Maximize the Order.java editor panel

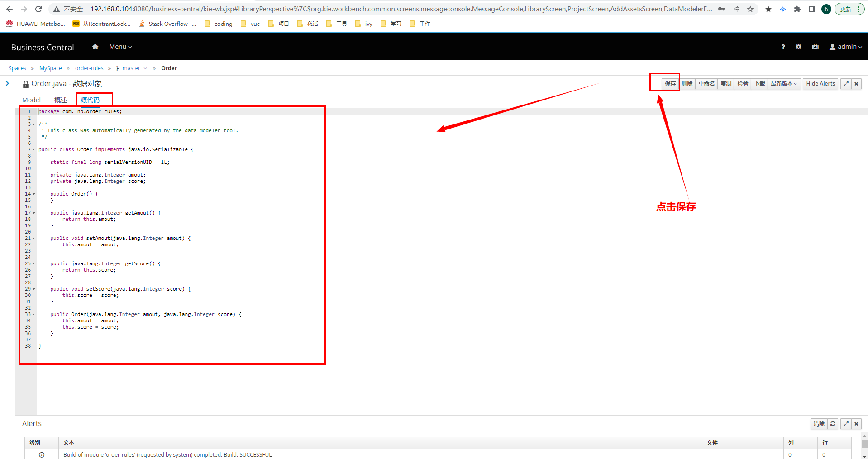(845, 84)
